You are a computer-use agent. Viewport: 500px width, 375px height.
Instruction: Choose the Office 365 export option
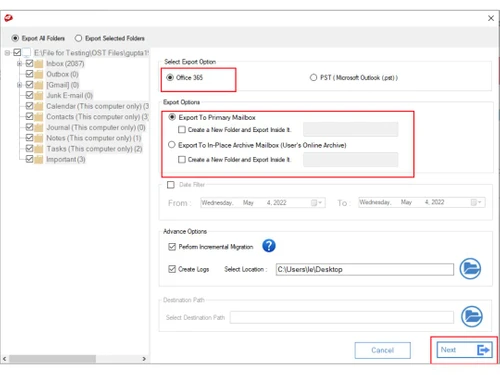point(170,77)
